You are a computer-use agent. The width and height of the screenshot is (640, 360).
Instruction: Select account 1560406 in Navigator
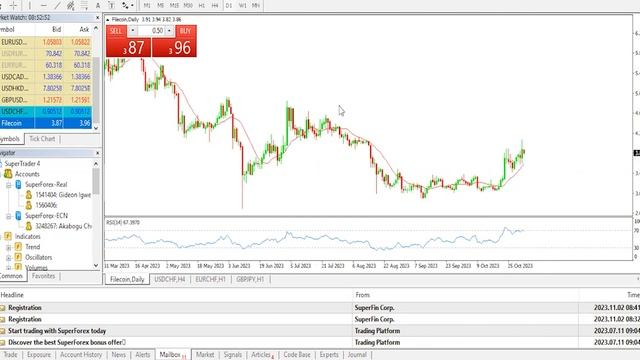[46, 205]
